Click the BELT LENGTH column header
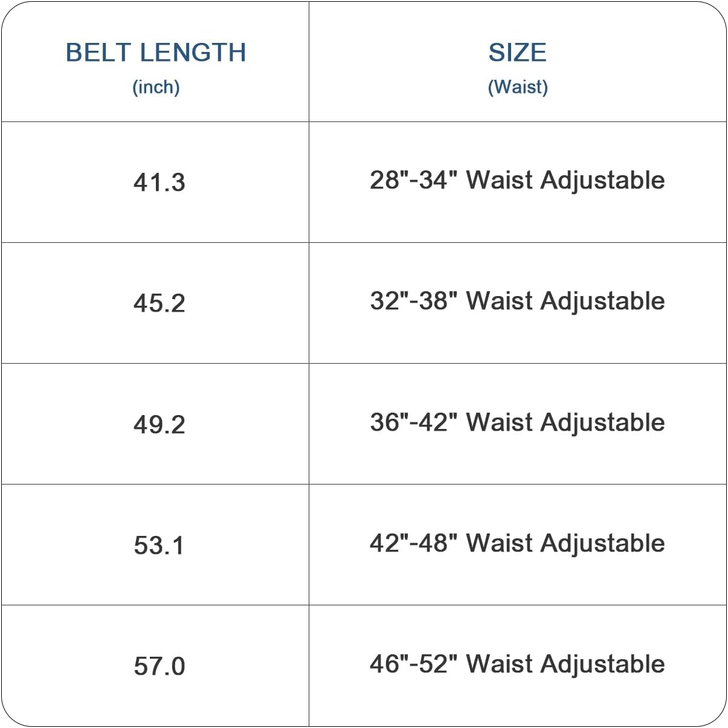The image size is (728, 728). point(156,53)
